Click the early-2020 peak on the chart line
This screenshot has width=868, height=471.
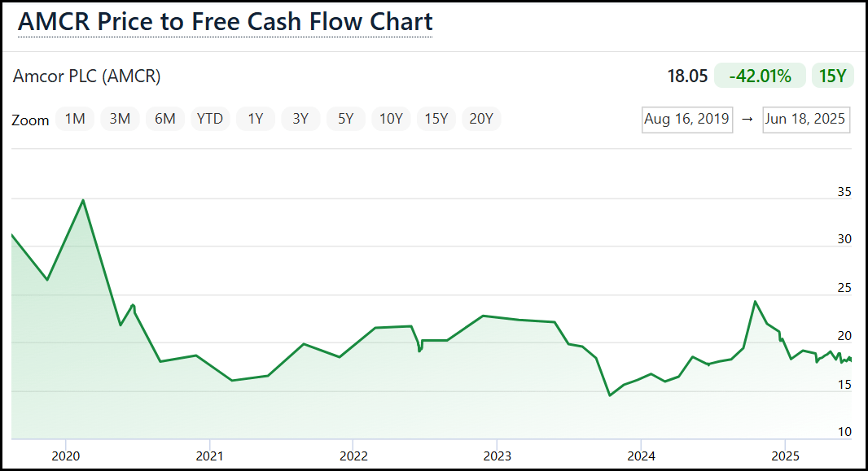[83, 200]
